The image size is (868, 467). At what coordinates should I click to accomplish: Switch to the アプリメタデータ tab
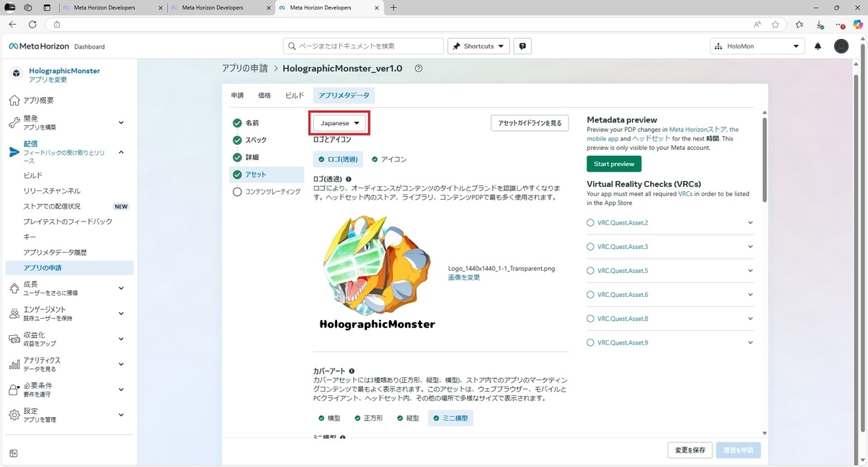coord(344,96)
